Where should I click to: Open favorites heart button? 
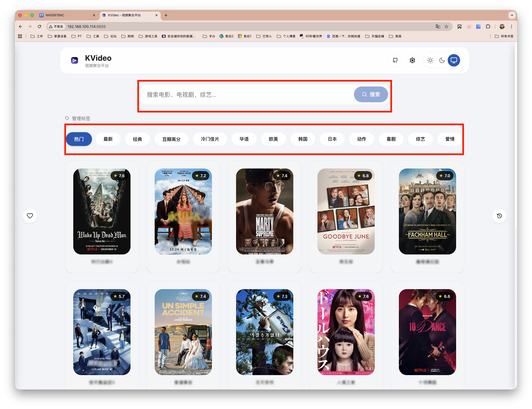(x=30, y=216)
